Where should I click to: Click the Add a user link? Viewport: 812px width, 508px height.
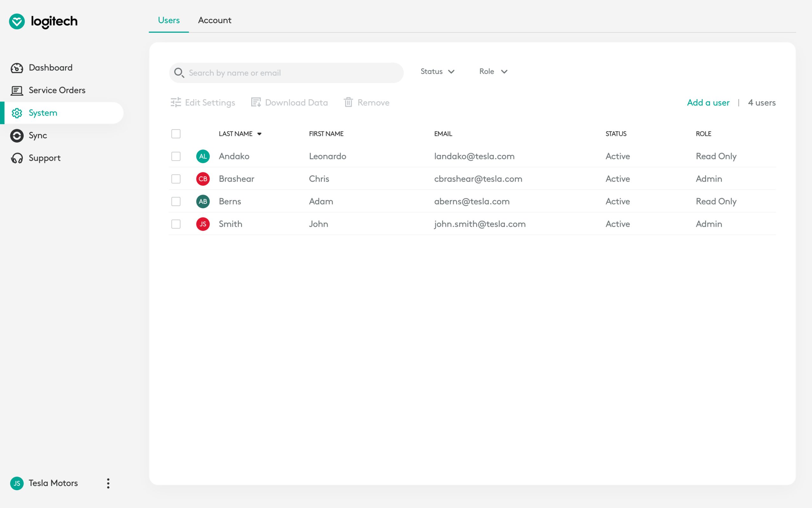pos(708,103)
